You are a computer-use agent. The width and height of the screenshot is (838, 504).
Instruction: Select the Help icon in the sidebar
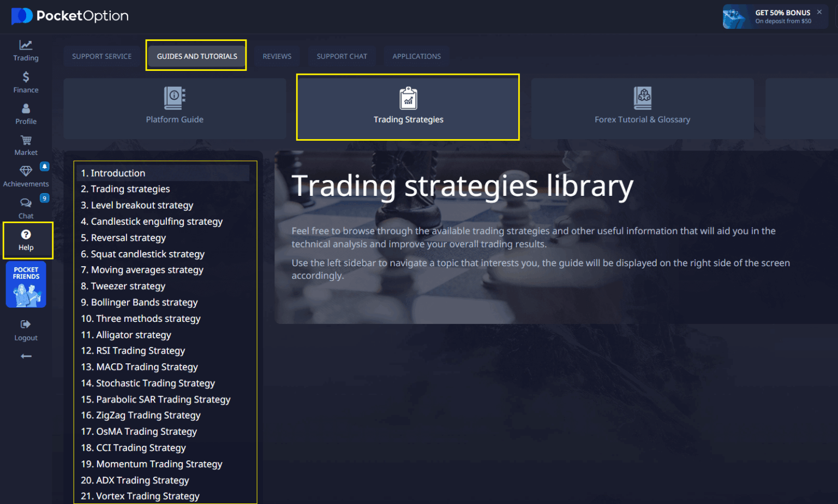26,239
